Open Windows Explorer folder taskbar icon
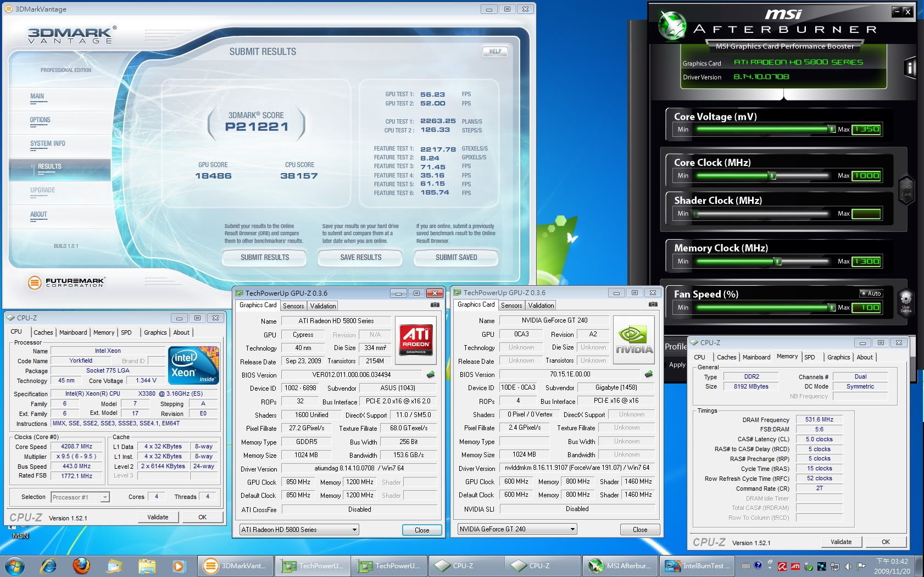 tap(147, 565)
